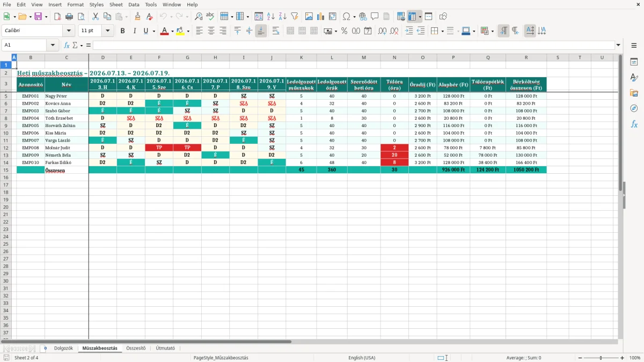Insert a pivot table
The width and height of the screenshot is (644, 362).
(x=332, y=17)
